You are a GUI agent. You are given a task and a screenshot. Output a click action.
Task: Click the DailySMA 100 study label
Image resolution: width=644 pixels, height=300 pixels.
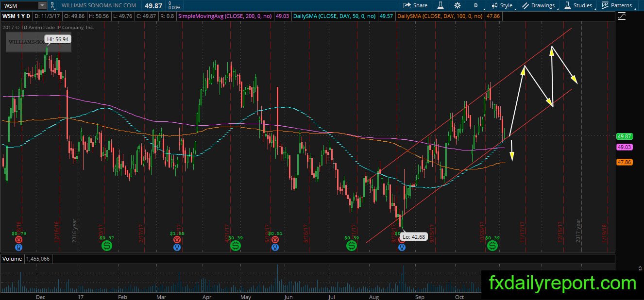click(441, 17)
